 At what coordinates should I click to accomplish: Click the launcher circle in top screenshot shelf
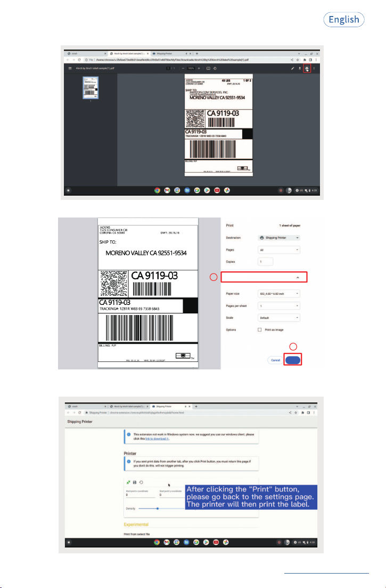(68, 190)
